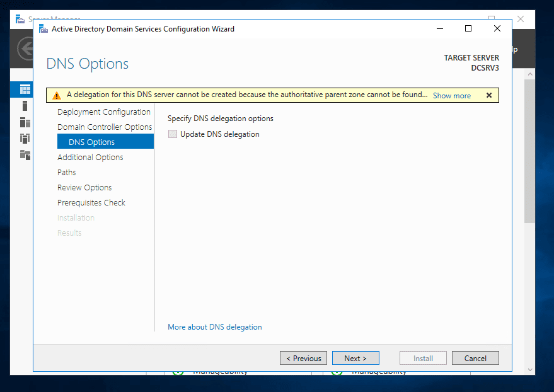Click Server Manager scroll down arrow

pos(530,370)
